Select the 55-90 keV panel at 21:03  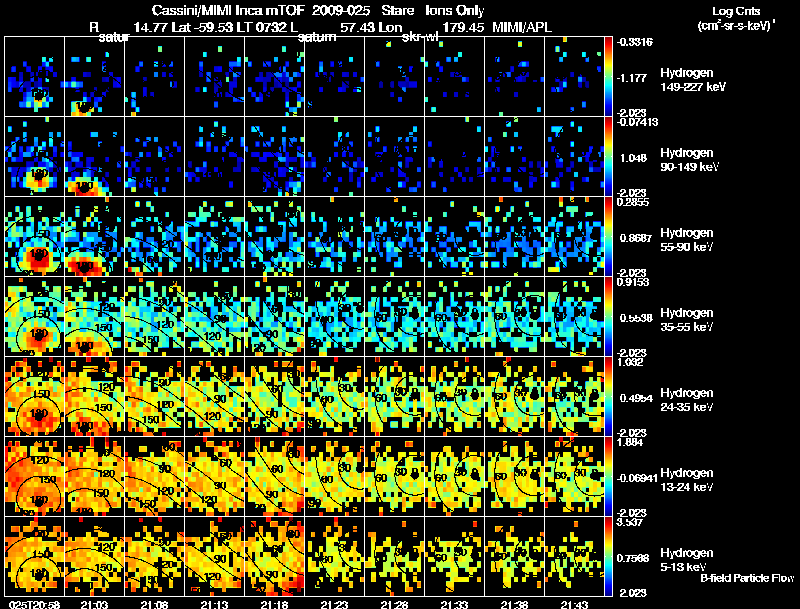click(94, 237)
